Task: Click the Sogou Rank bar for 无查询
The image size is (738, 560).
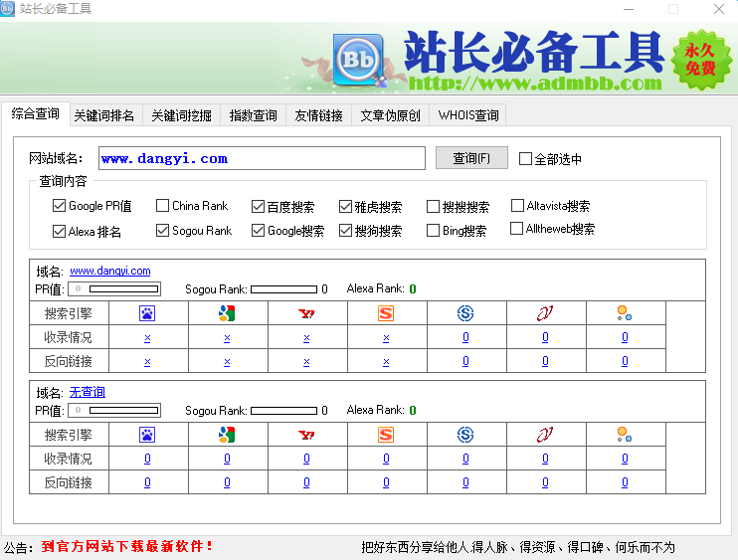Action: [283, 411]
